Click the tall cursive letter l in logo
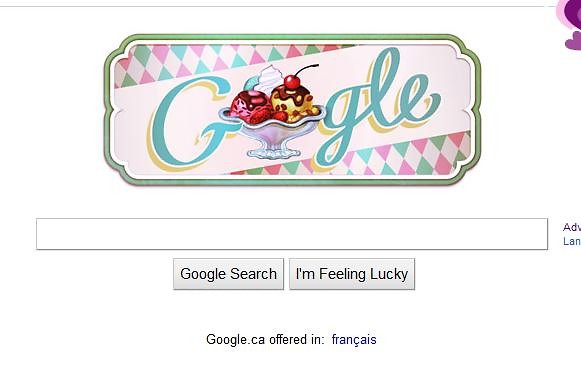Image resolution: width=581 pixels, height=369 pixels. [384, 89]
